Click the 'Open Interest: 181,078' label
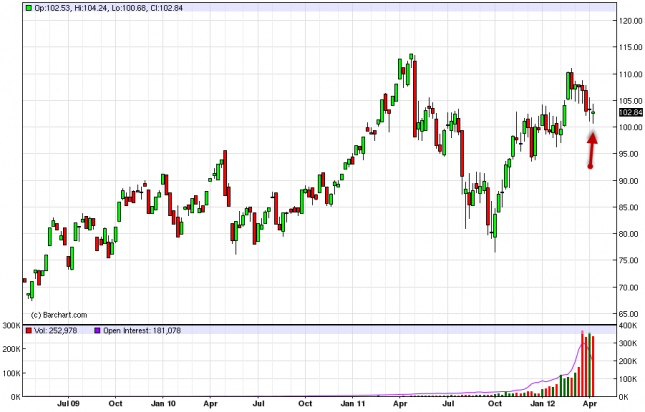645x412 pixels. coord(142,331)
